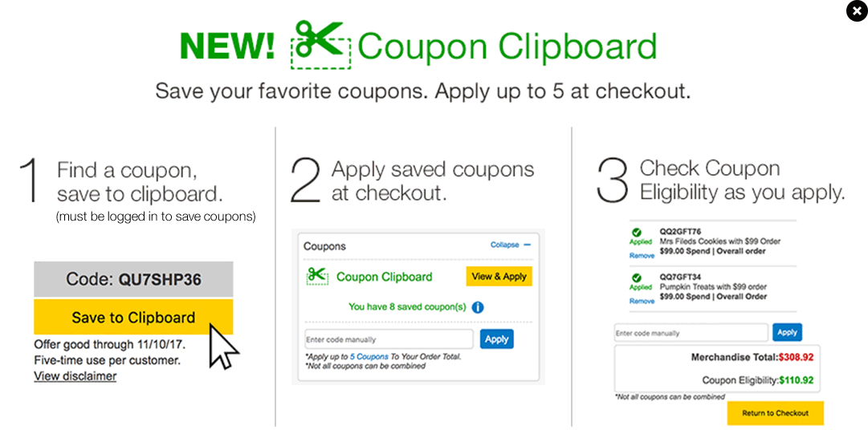868x438 pixels.
Task: Click the Return to Checkout button
Action: click(x=775, y=413)
